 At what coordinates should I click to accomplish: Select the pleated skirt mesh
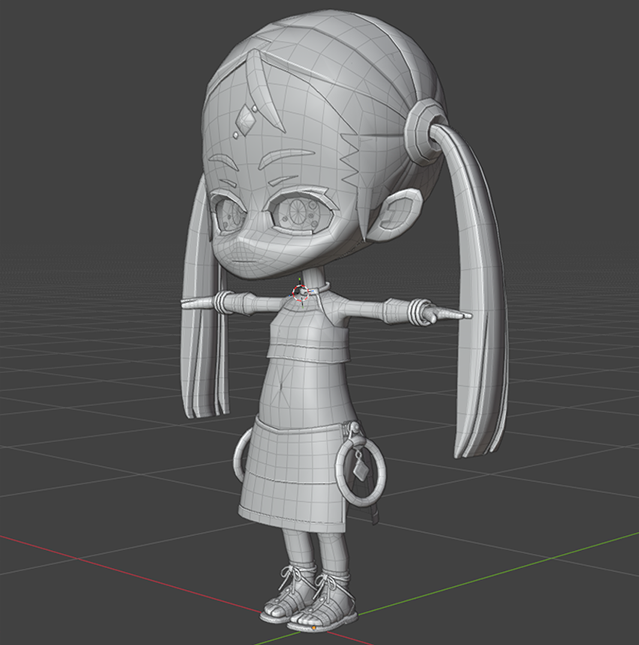(295, 473)
